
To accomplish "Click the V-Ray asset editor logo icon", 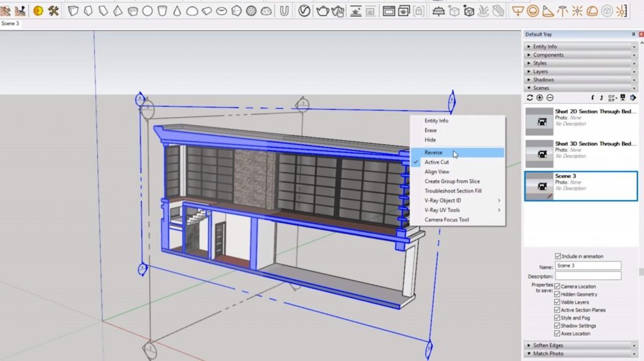I will pos(304,11).
